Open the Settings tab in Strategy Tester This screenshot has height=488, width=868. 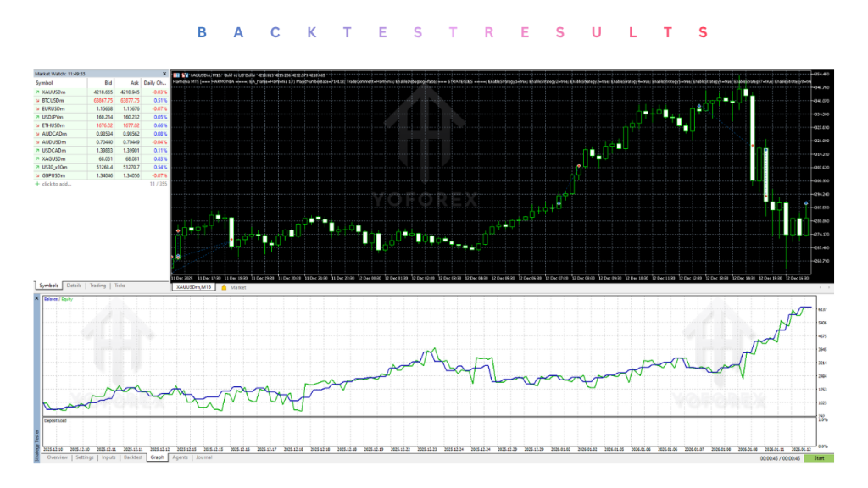coord(85,458)
